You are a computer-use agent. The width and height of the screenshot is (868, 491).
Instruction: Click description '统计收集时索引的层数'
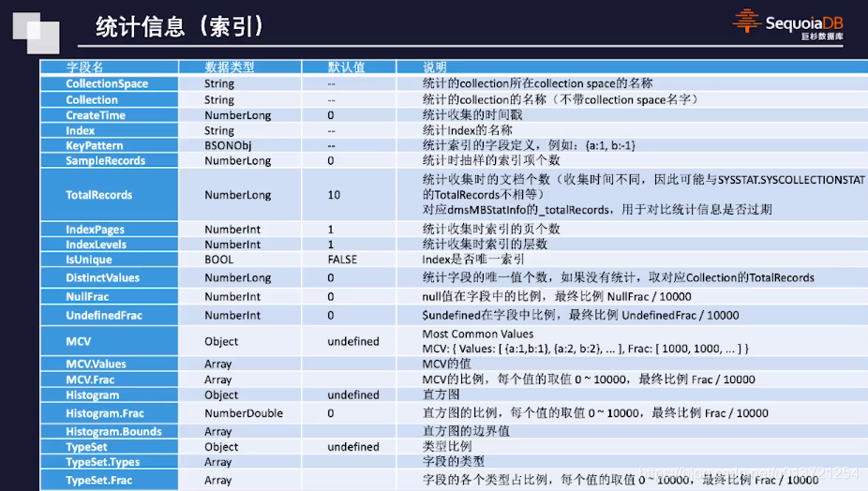(x=485, y=245)
